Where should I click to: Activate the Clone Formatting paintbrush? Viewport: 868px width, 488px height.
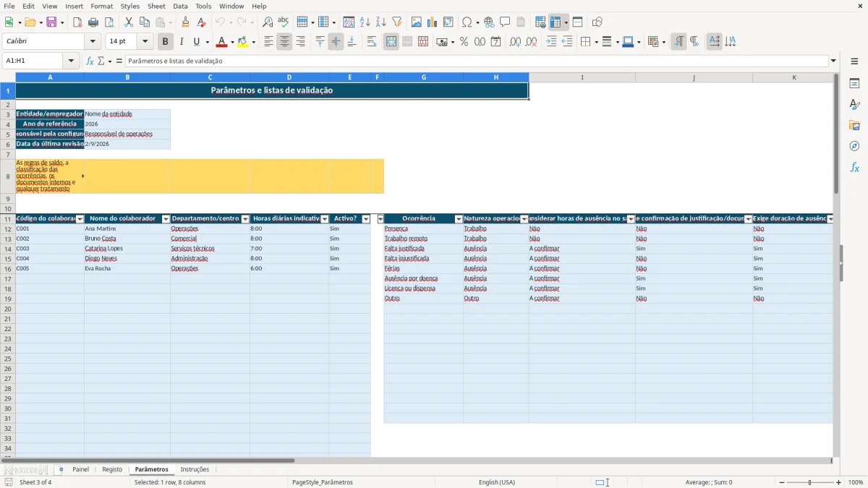(186, 22)
